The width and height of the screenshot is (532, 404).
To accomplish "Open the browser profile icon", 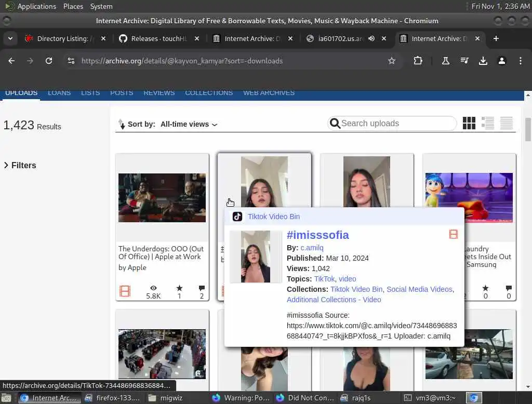I will pyautogui.click(x=501, y=61).
